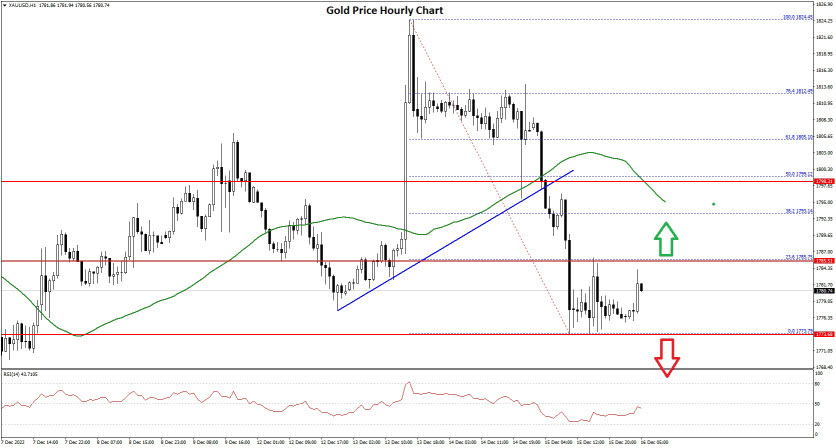The width and height of the screenshot is (836, 448).
Task: Click the 8 Dec 07:00 time label
Action: coord(109,442)
